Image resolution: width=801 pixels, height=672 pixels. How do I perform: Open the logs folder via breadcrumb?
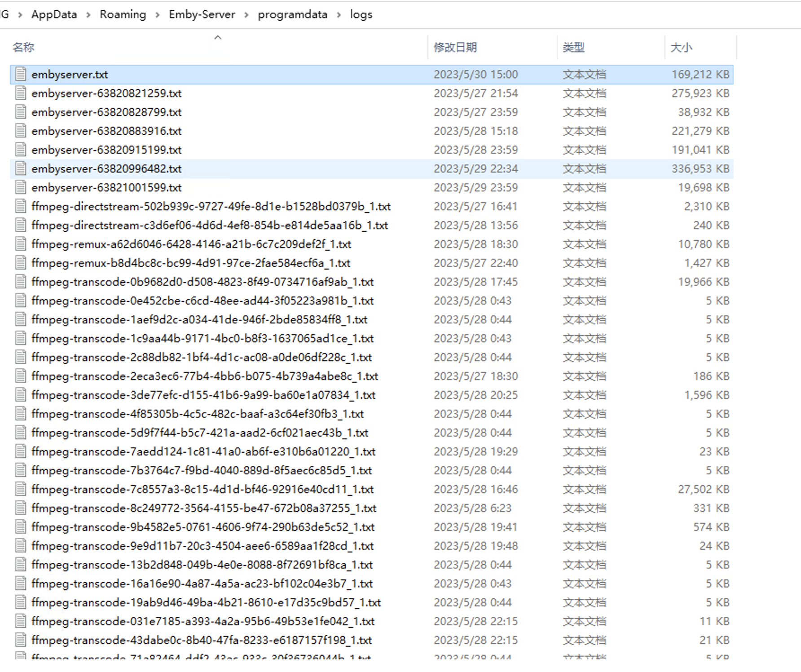(361, 14)
